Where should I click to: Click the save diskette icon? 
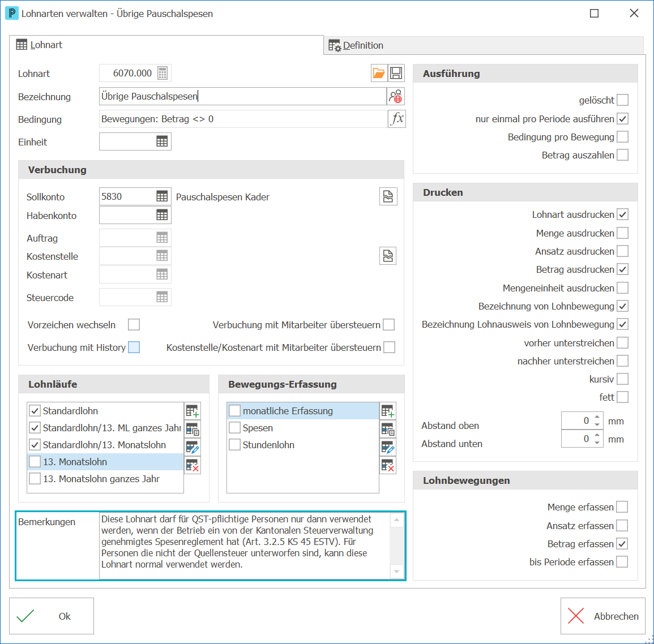click(x=396, y=74)
